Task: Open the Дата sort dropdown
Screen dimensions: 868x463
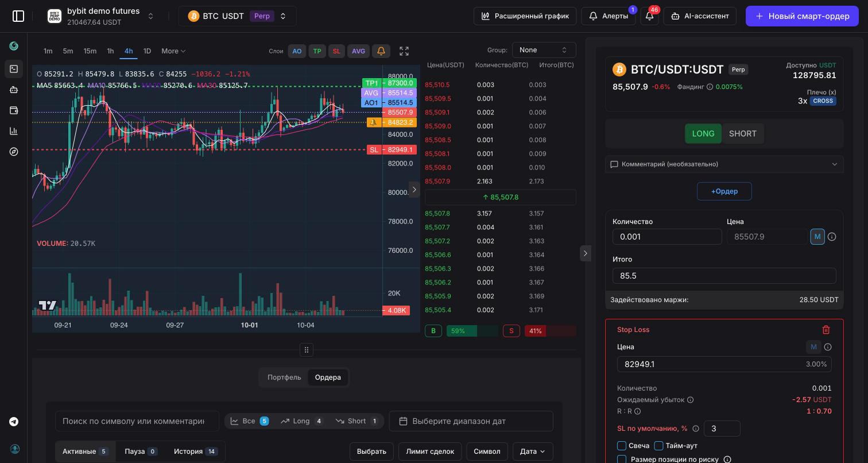Action: tap(533, 452)
